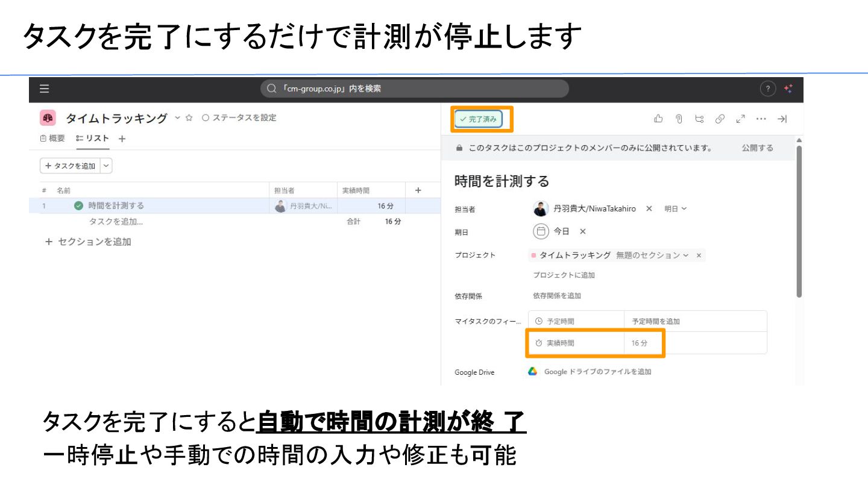Remove the project with X
Image resolution: width=868 pixels, height=488 pixels.
pos(699,255)
